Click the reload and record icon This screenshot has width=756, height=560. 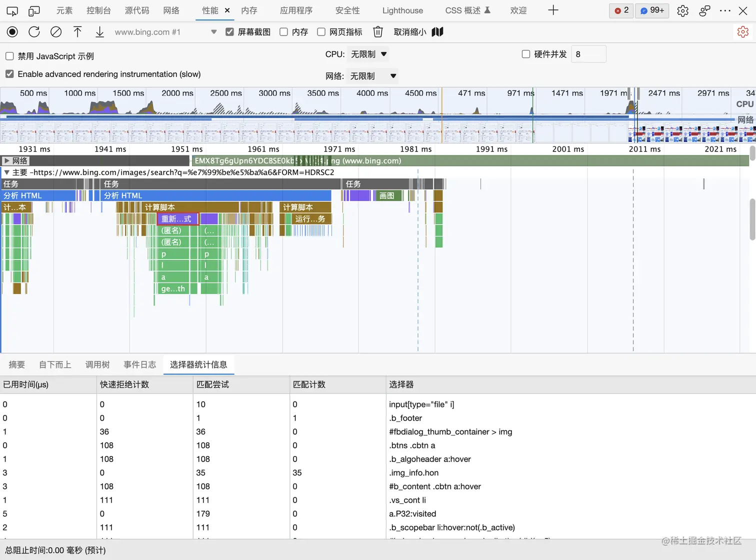point(34,32)
